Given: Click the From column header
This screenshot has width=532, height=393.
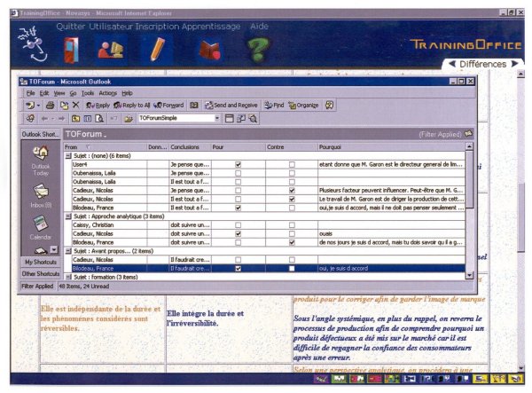Looking at the screenshot, I should [x=106, y=147].
